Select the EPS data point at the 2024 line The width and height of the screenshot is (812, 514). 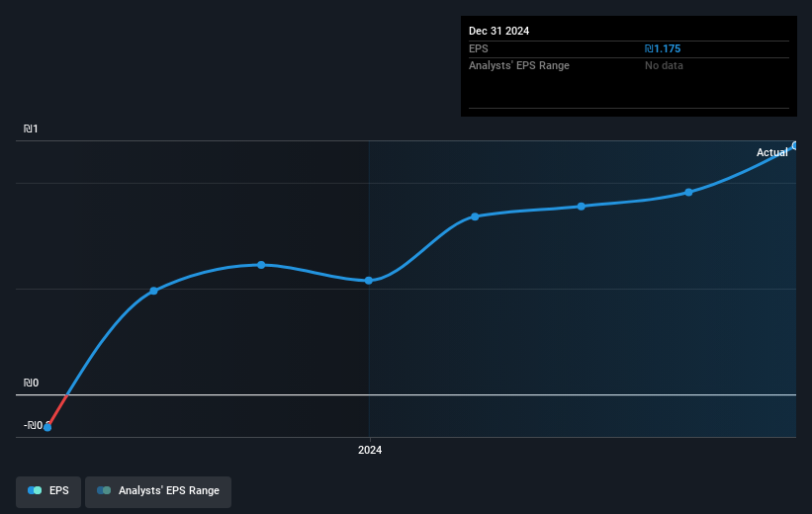pos(369,281)
